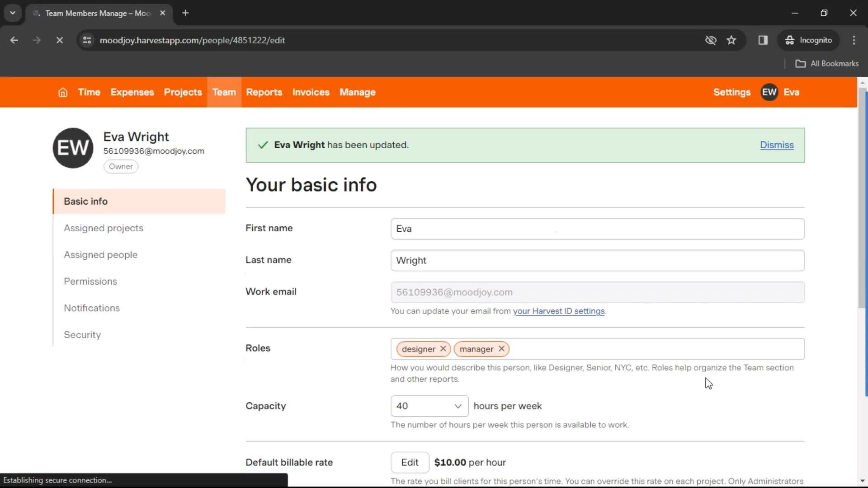This screenshot has height=488, width=868.
Task: Click the Team menu item
Action: (224, 92)
